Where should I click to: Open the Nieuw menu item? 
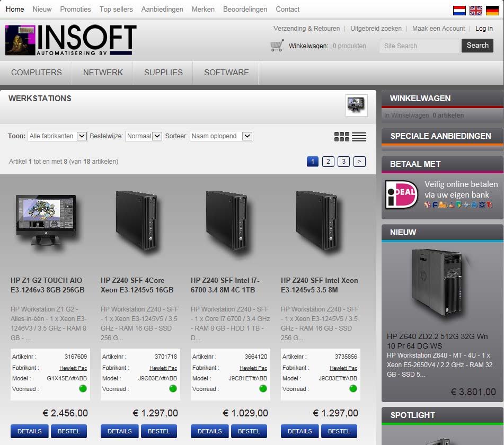[42, 10]
